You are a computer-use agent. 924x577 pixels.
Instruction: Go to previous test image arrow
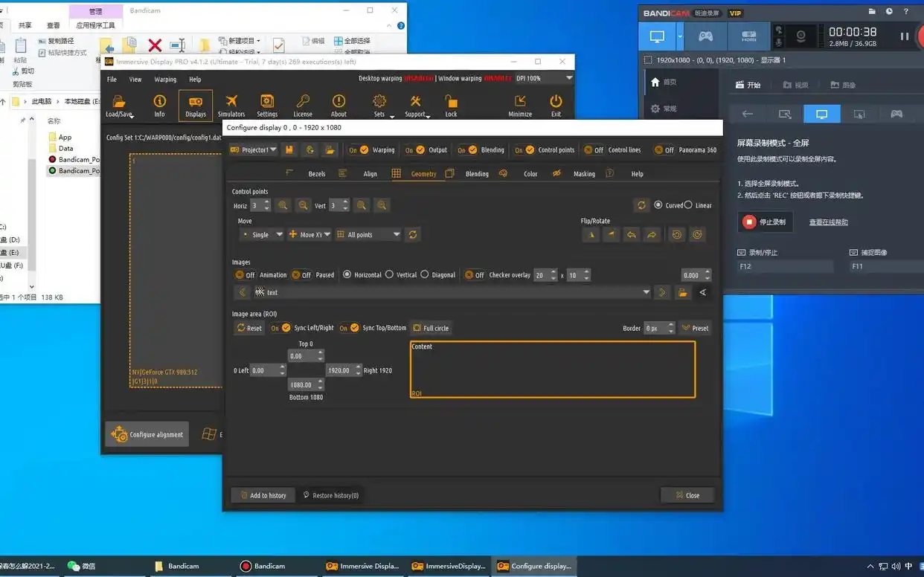[241, 292]
